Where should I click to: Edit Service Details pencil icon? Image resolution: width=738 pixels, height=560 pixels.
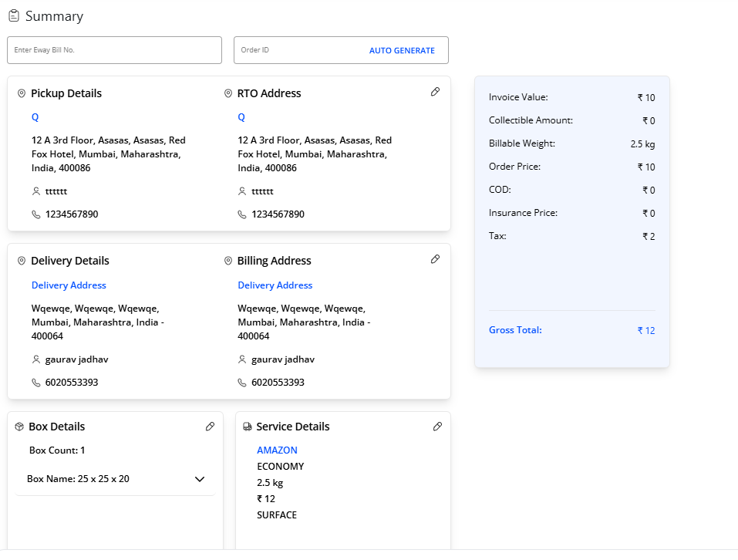438,427
